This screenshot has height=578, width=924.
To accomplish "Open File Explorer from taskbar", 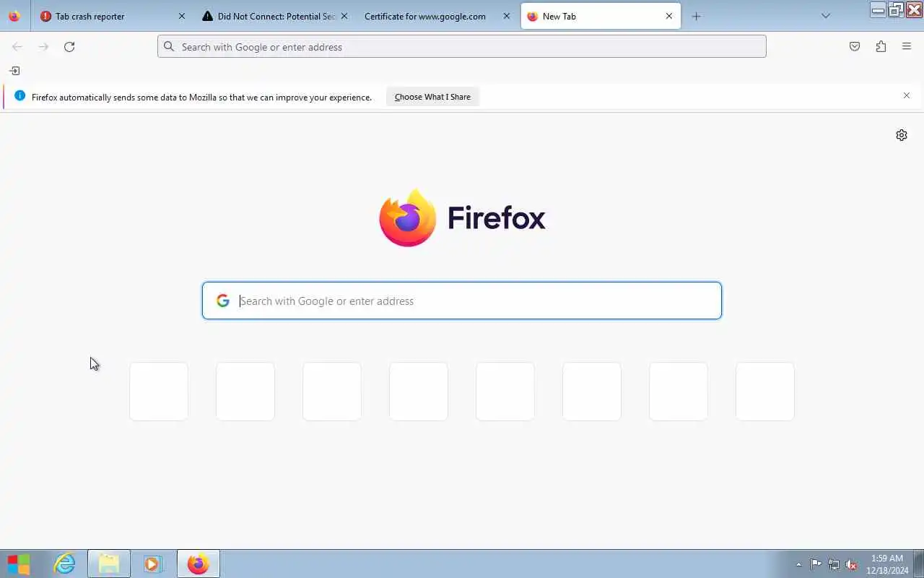I will [109, 564].
